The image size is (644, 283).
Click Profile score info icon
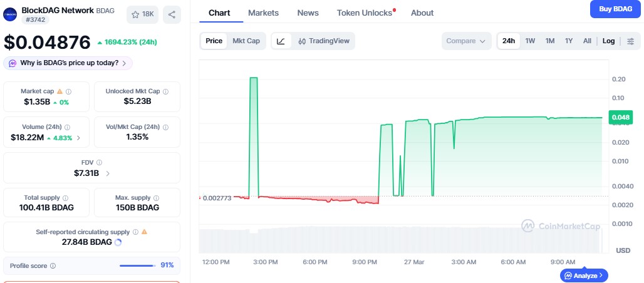[53, 265]
